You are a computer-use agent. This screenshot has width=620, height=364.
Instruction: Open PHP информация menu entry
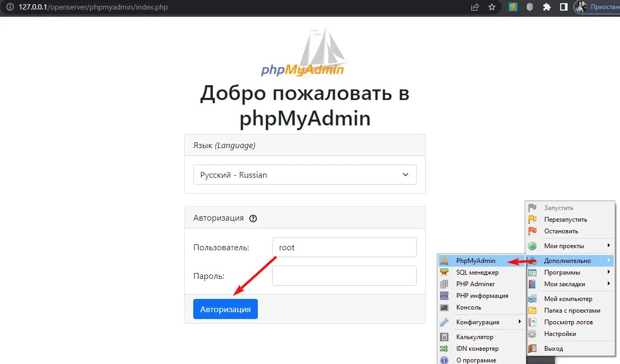click(481, 296)
